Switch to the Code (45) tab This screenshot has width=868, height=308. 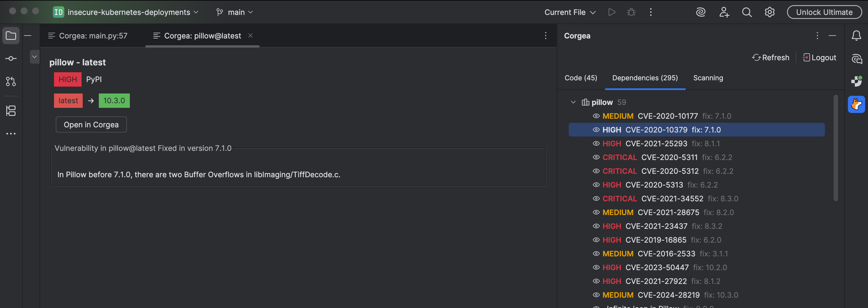click(580, 78)
